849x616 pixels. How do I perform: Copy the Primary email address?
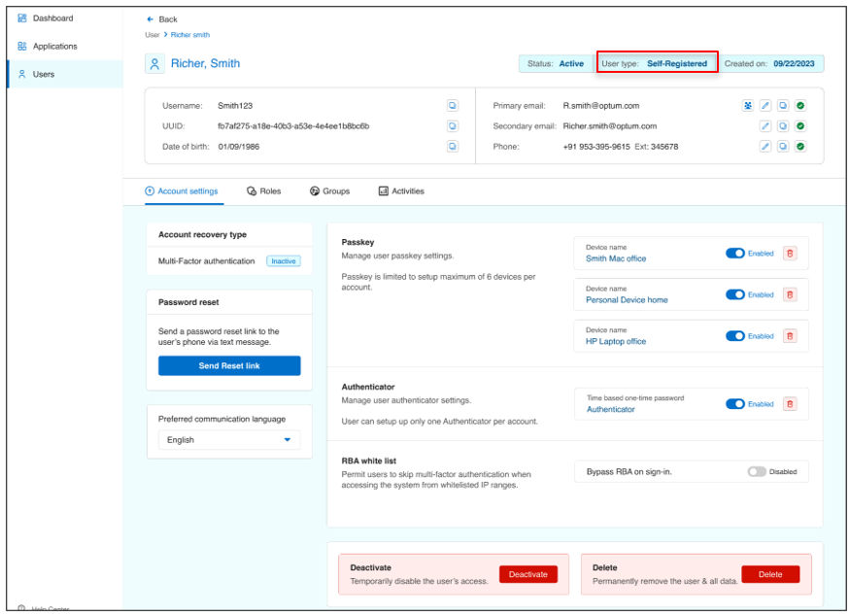click(x=783, y=106)
